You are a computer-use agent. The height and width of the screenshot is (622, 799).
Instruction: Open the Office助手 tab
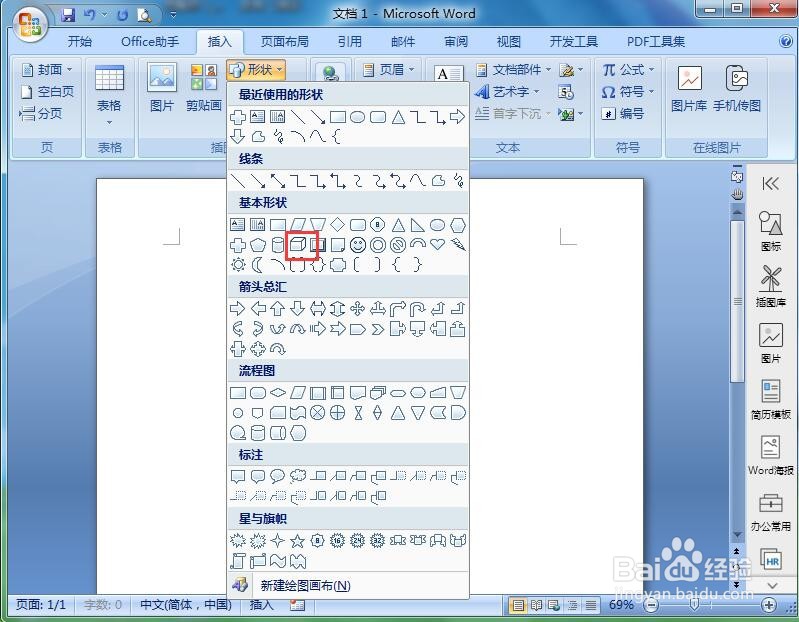click(150, 42)
